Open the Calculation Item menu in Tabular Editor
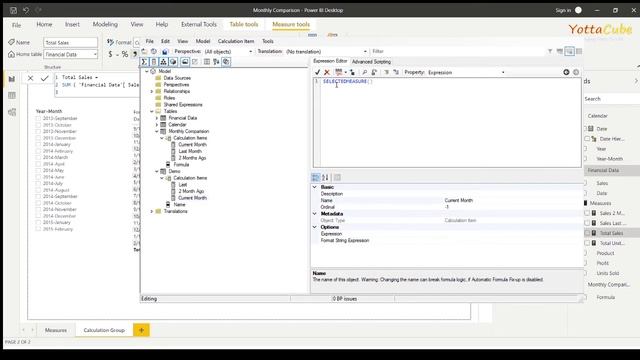The width and height of the screenshot is (640, 360). (x=236, y=41)
